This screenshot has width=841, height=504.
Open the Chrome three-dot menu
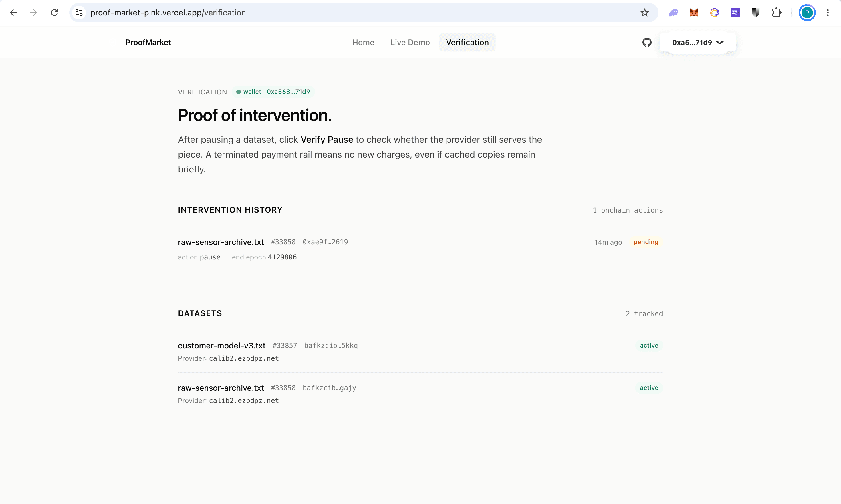828,13
